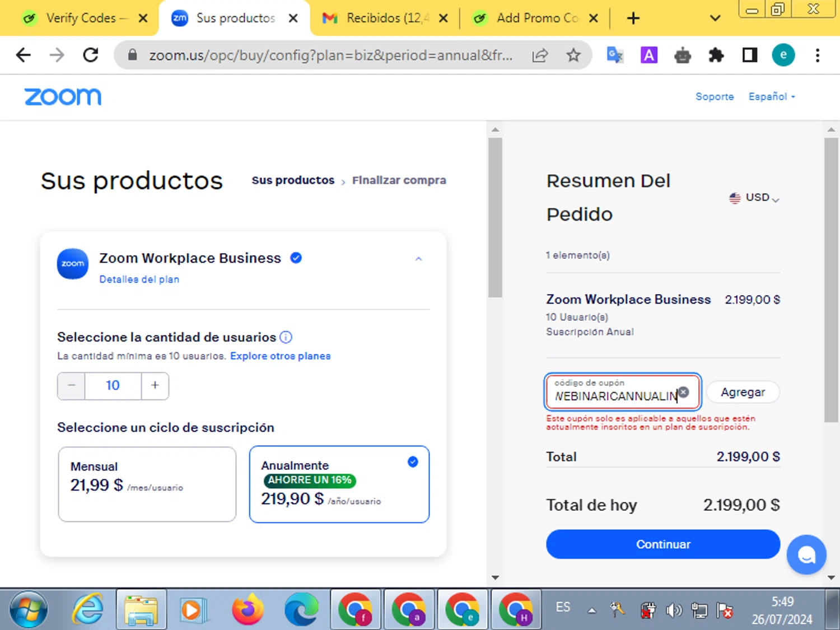Click the network icon in the system tray
The width and height of the screenshot is (840, 630).
coord(699,610)
